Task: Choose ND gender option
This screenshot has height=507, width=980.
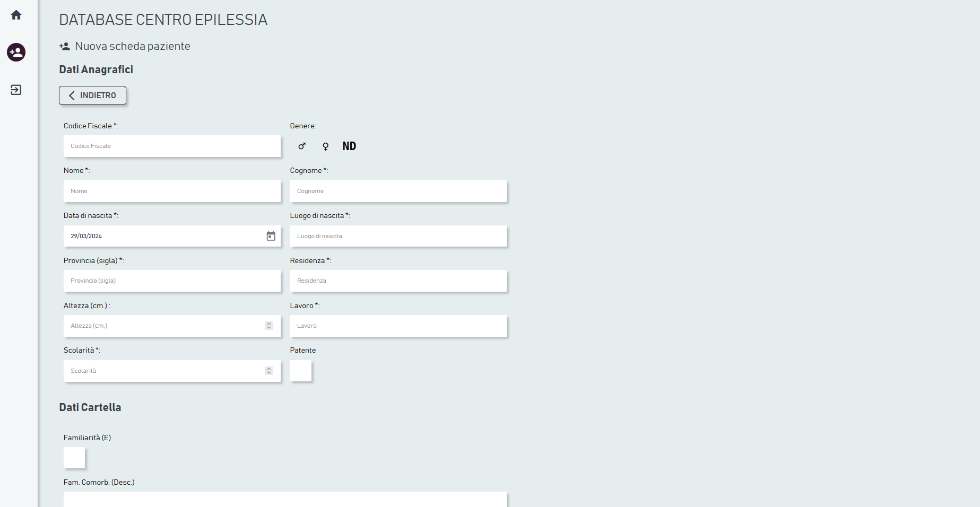Action: pos(349,146)
